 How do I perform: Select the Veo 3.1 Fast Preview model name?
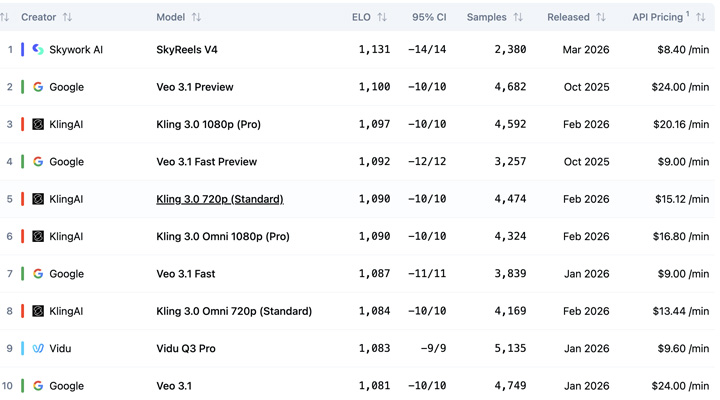click(206, 162)
